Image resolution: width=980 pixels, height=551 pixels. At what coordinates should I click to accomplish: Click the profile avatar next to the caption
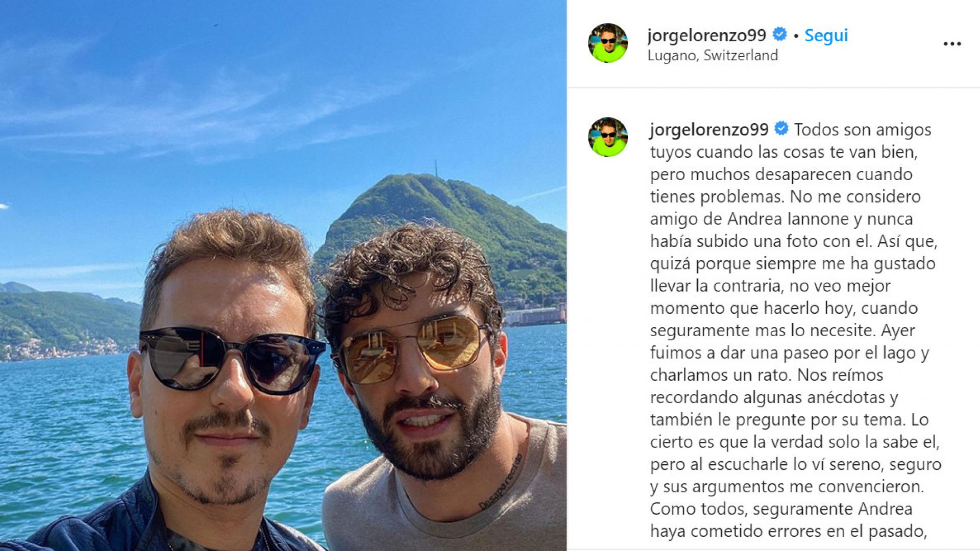[608, 137]
